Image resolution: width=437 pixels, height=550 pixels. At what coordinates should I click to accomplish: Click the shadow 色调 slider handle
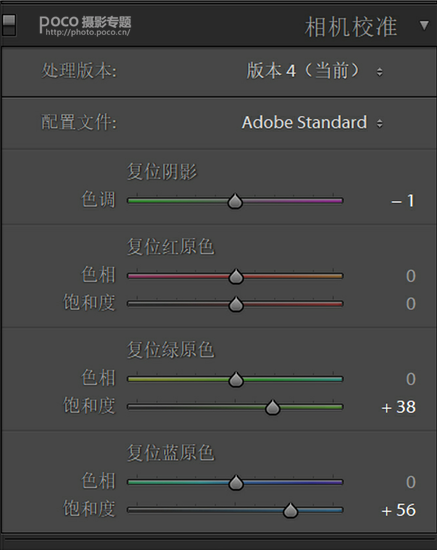pos(235,201)
